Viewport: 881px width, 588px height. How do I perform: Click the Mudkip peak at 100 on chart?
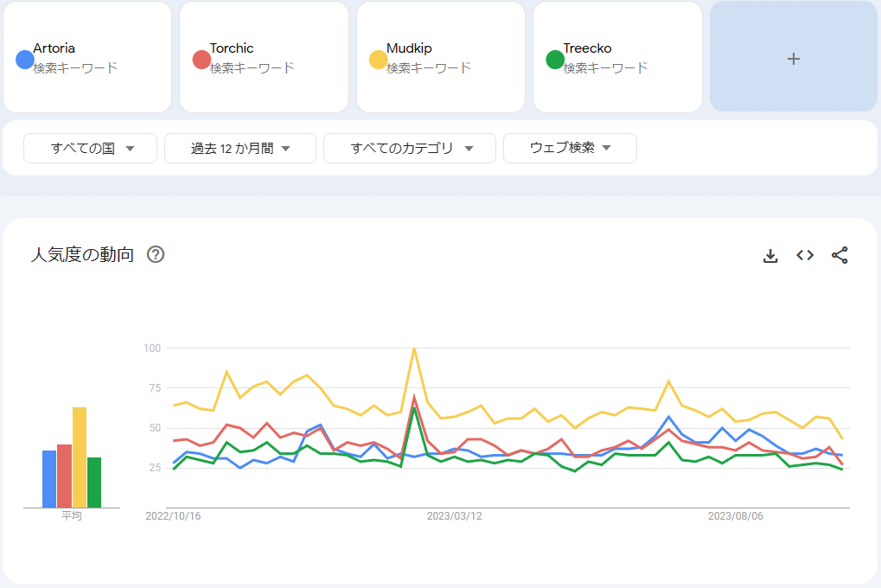click(x=414, y=348)
